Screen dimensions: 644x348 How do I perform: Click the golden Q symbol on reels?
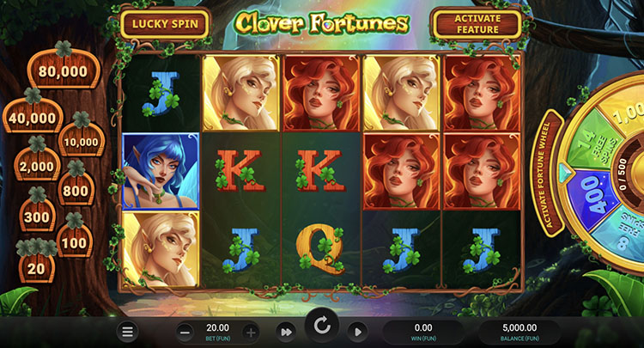pyautogui.click(x=321, y=250)
